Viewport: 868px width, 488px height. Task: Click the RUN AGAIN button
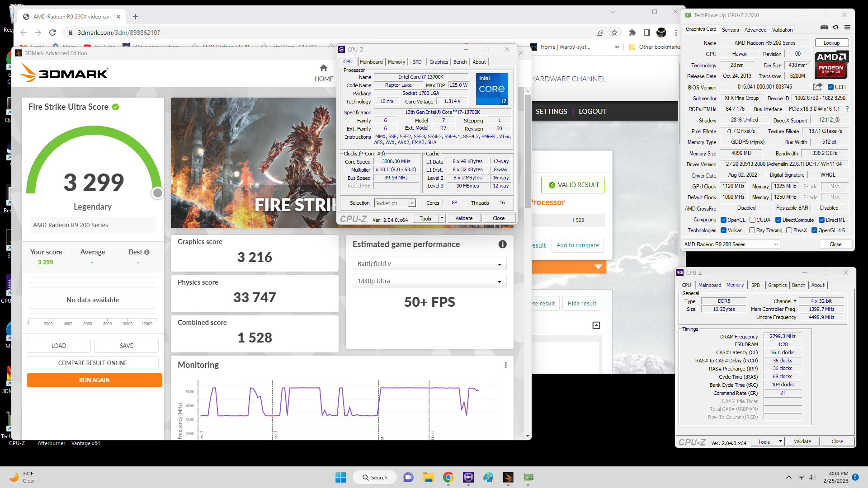[x=94, y=380]
